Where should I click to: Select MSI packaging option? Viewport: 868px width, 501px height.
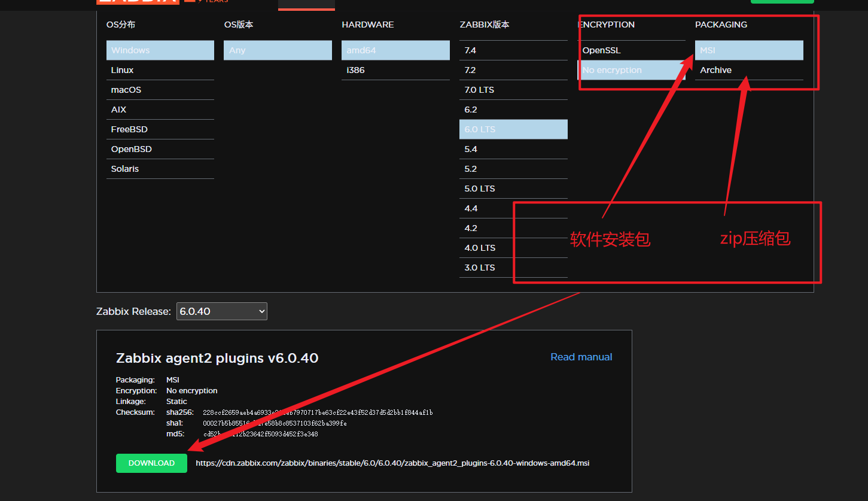click(749, 50)
